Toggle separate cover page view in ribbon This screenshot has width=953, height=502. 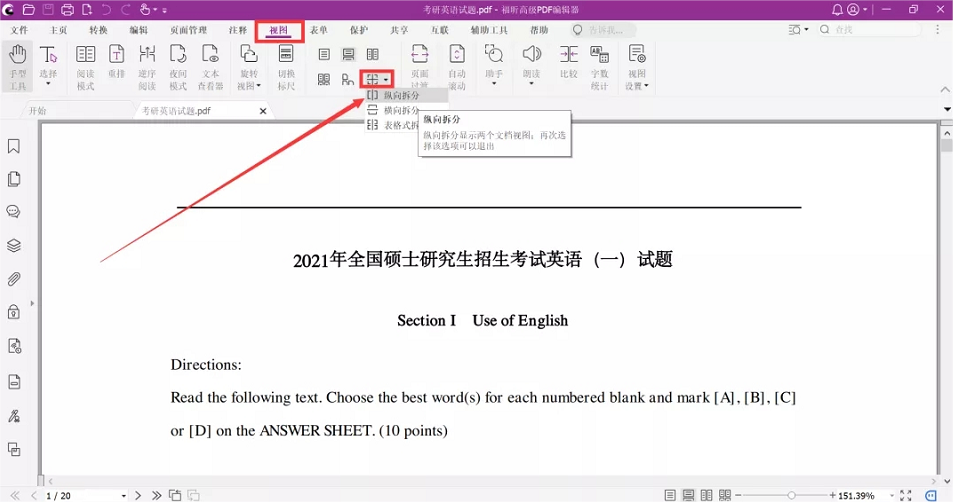[348, 80]
